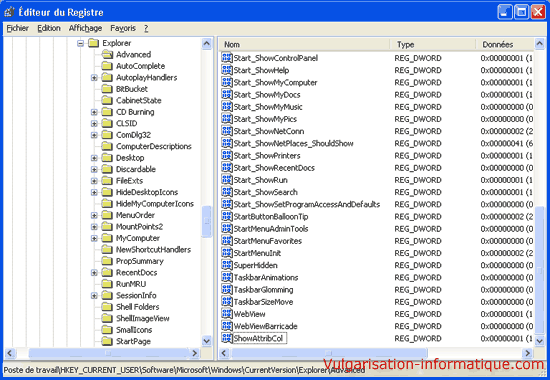Image resolution: width=550 pixels, height=380 pixels.
Task: Expand the ComDlg32 key
Action: tap(94, 135)
